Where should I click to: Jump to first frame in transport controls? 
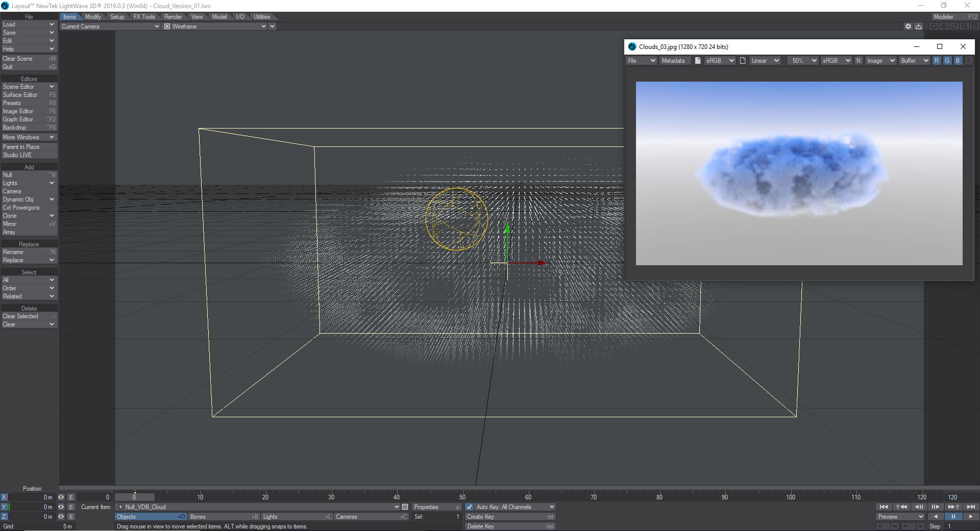tap(884, 507)
